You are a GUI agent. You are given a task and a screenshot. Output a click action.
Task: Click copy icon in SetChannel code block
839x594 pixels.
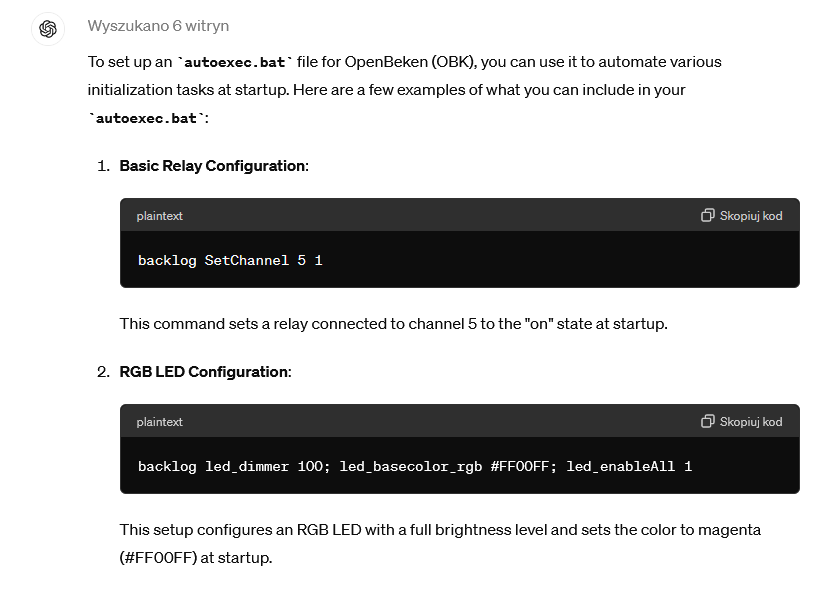click(x=708, y=216)
